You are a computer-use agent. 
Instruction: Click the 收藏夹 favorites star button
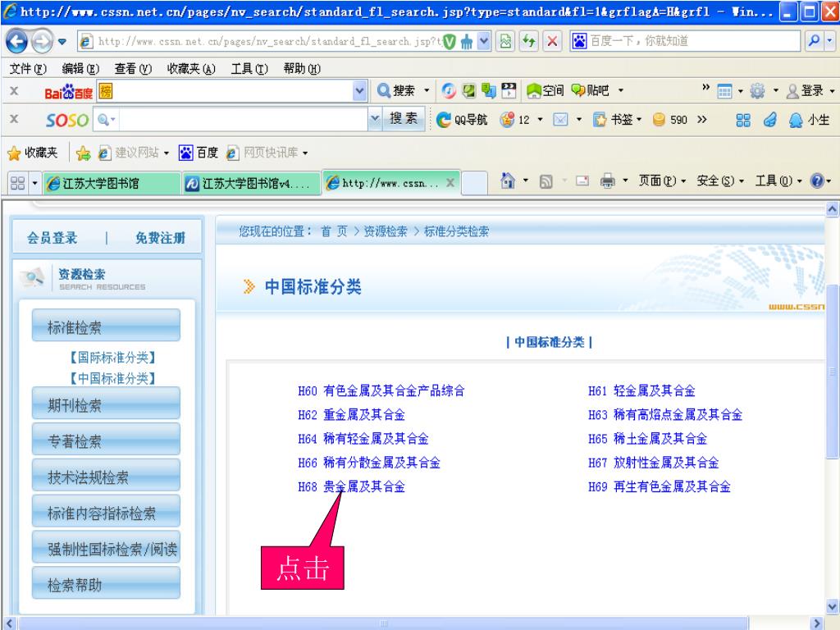(32, 153)
